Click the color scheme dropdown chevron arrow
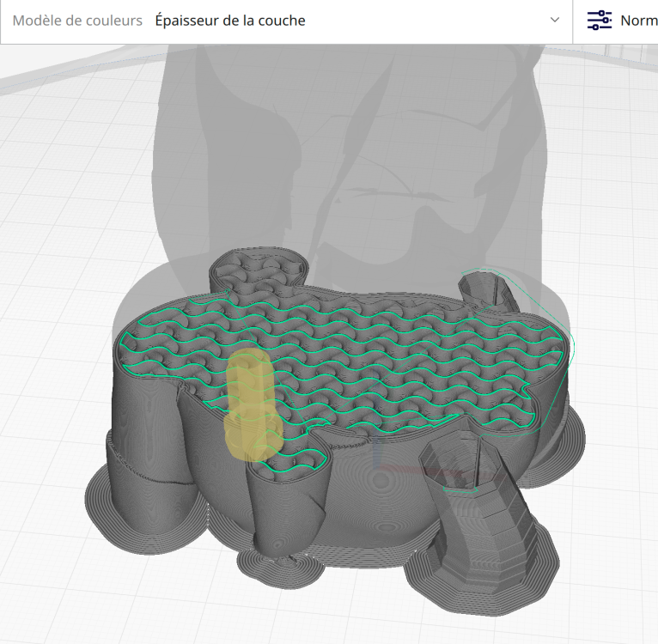Screen dimensions: 658x644 [555, 20]
